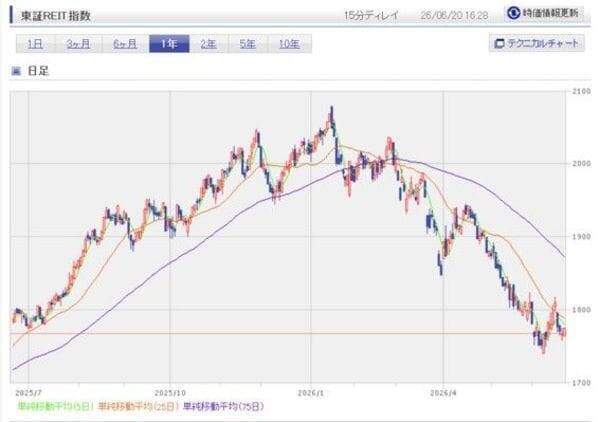The width and height of the screenshot is (600, 422).
Task: Switch to the 2年 period tab
Action: pyautogui.click(x=209, y=44)
